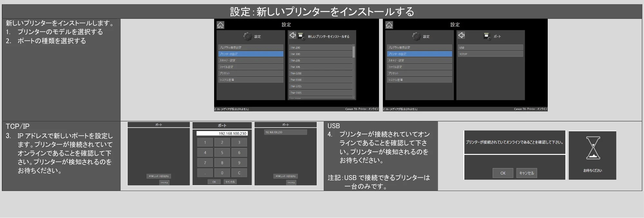The image size is (644, 218).
Task: Click Canon TX- Printer : オンライン status under model list screen
Action: [x=362, y=109]
